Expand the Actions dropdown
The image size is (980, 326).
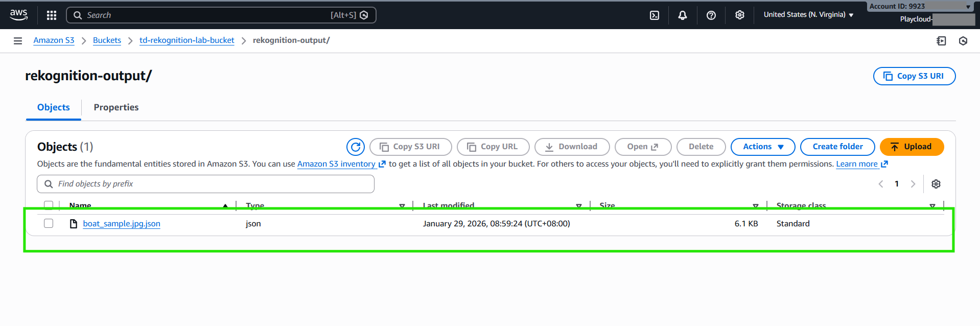coord(762,147)
